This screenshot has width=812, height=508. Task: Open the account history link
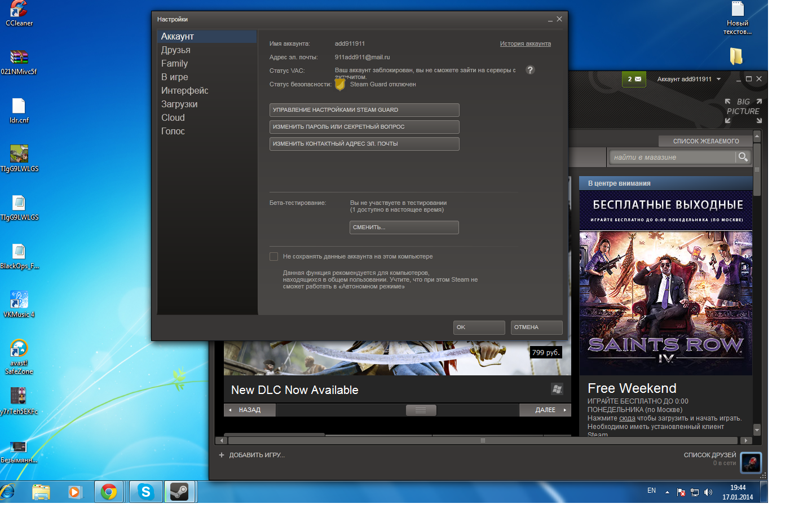tap(525, 43)
